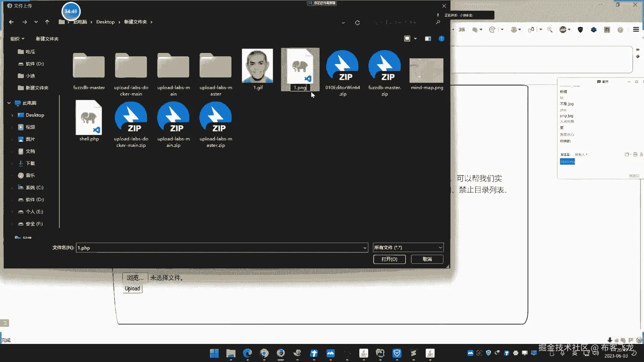644x362 pixels.
Task: Collapse the 此电脑 tree node
Action: coord(9,103)
